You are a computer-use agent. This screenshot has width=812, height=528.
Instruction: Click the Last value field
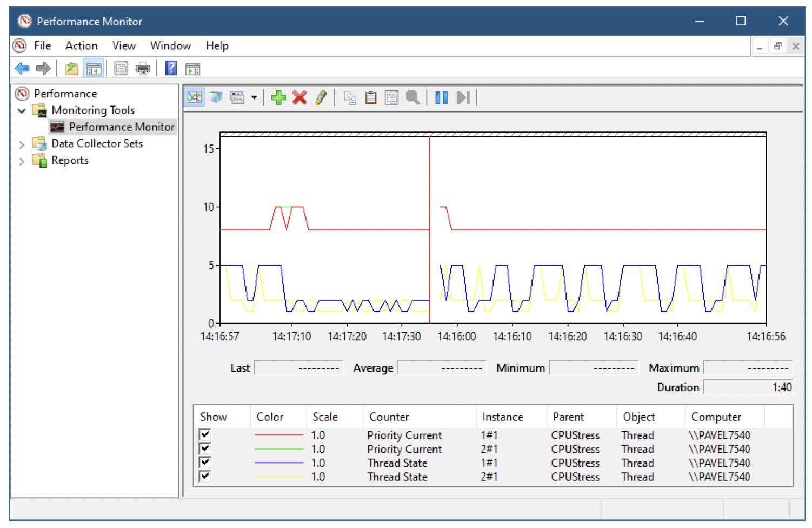298,368
